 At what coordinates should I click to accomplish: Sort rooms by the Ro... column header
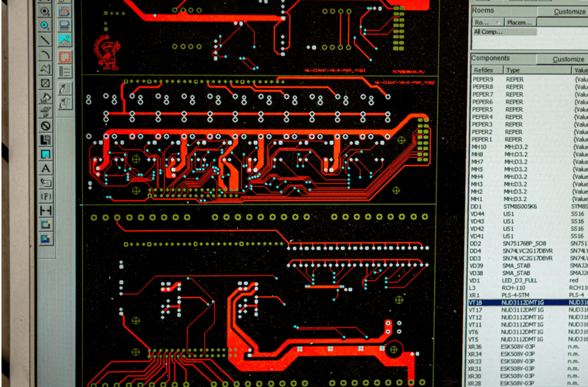486,22
